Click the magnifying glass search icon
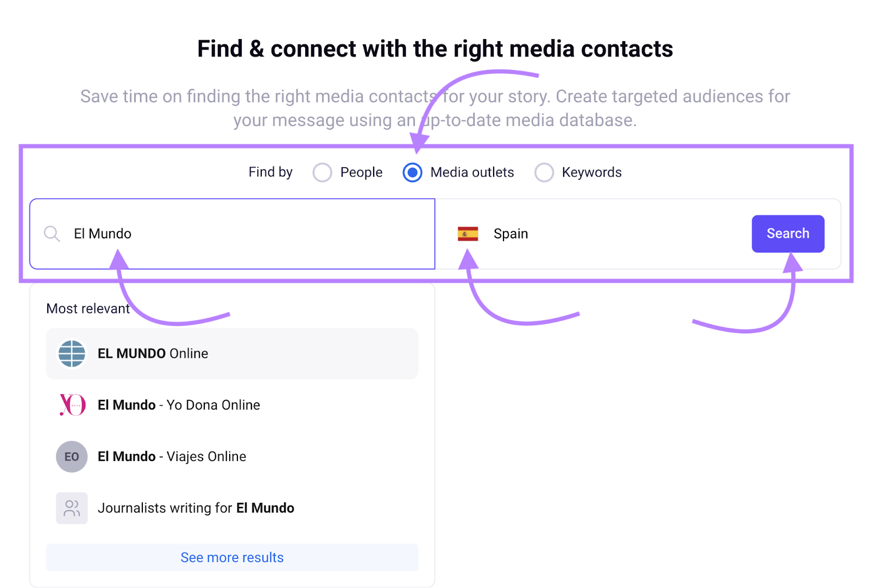 coord(52,234)
